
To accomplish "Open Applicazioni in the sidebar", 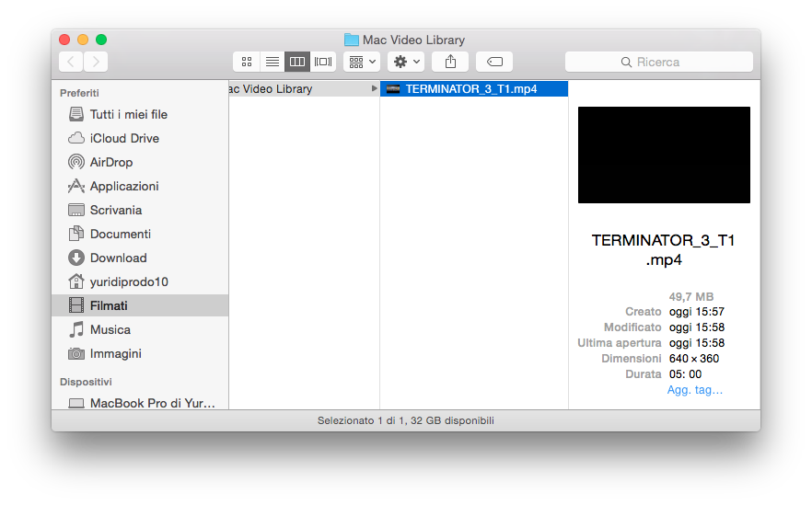I will [x=140, y=186].
